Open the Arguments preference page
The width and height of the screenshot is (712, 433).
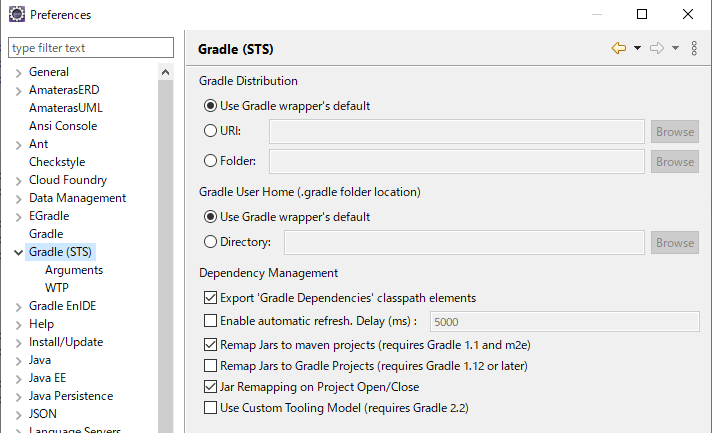click(x=74, y=270)
